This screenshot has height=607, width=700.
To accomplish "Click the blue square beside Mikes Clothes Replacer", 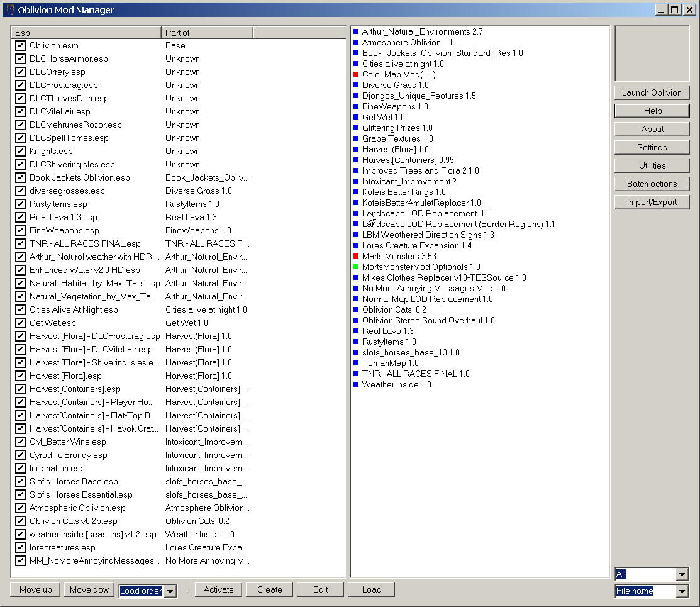I will pos(356,277).
